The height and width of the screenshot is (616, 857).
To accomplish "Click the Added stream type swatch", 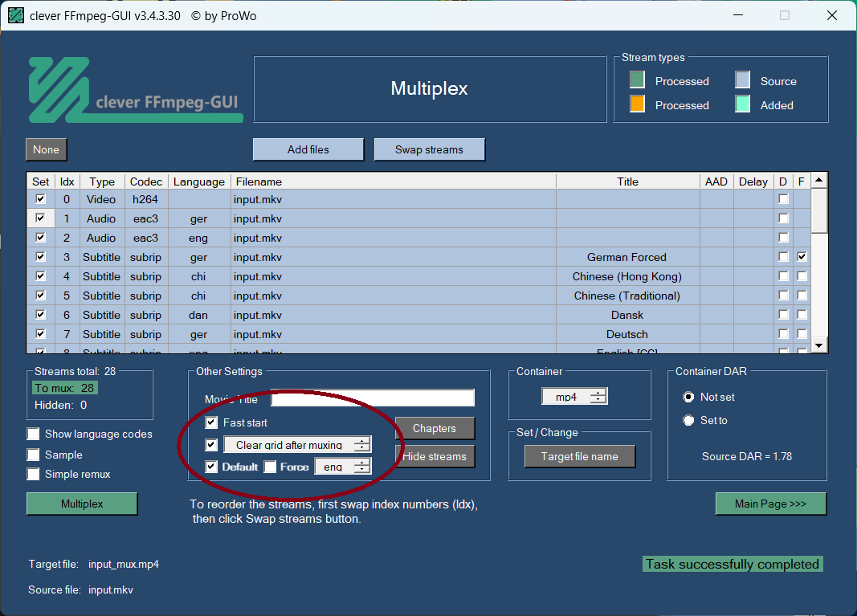I will [743, 104].
